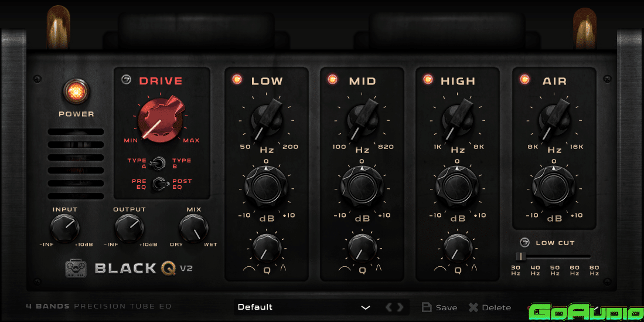Delete the current preset
The image size is (644, 322).
tap(490, 307)
